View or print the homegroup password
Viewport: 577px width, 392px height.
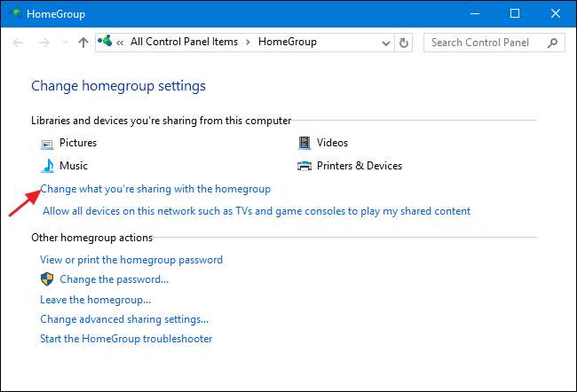[x=131, y=260]
